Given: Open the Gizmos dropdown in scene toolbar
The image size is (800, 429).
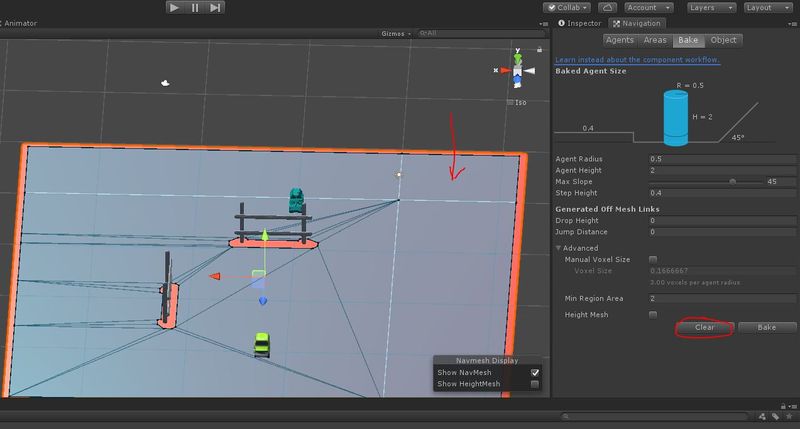Looking at the screenshot, I should 395,34.
